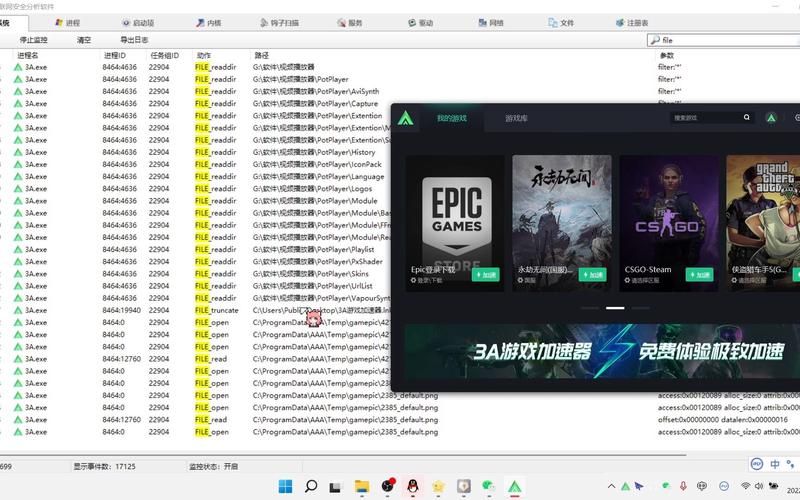The image size is (800, 500).
Task: Switch to the 网络 tab
Action: 491,23
